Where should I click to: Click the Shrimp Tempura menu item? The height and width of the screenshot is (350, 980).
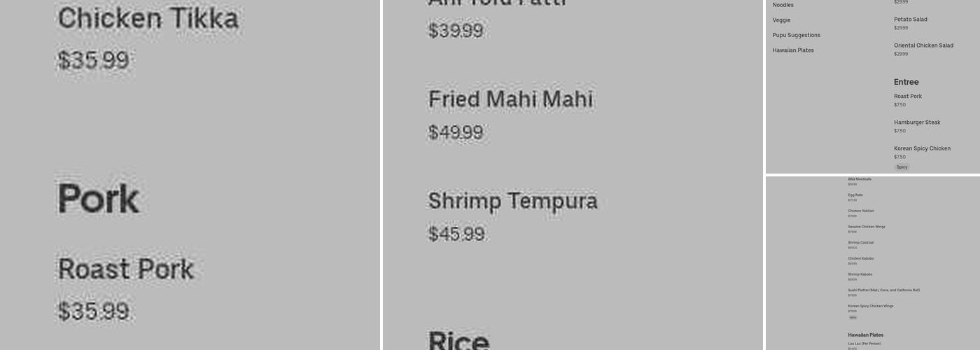pyautogui.click(x=512, y=201)
